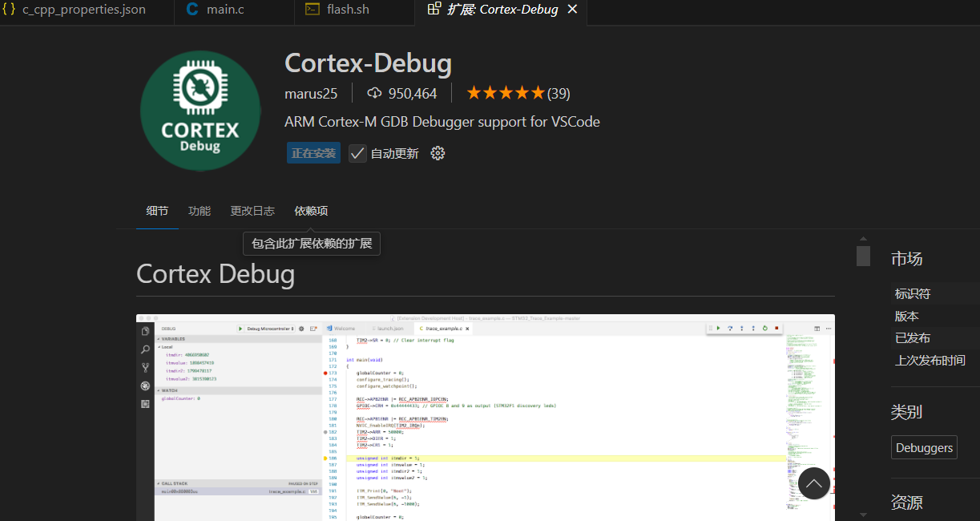
Task: Click the flash.sh terminal file icon
Action: coord(313,10)
